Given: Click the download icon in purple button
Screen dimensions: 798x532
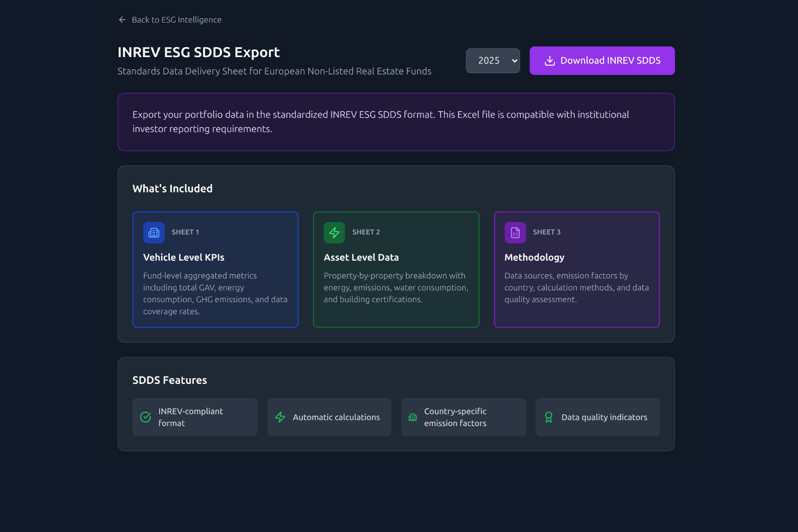Looking at the screenshot, I should click(549, 61).
